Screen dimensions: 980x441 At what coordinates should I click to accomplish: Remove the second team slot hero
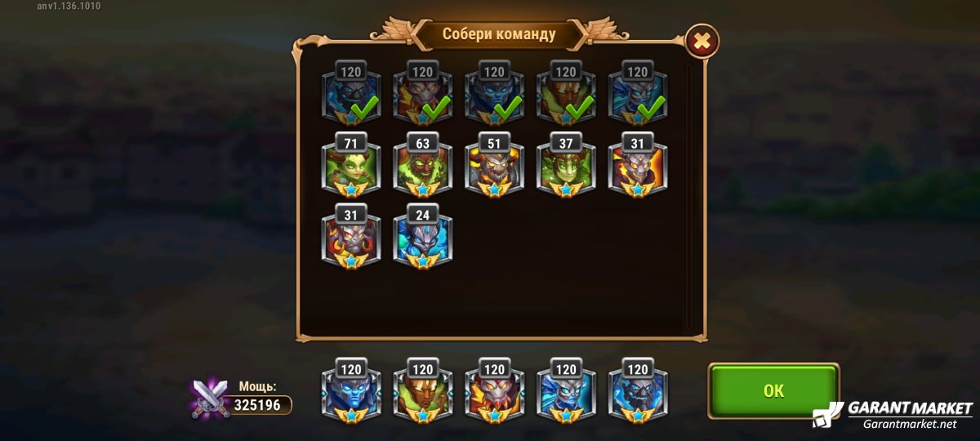pyautogui.click(x=423, y=392)
